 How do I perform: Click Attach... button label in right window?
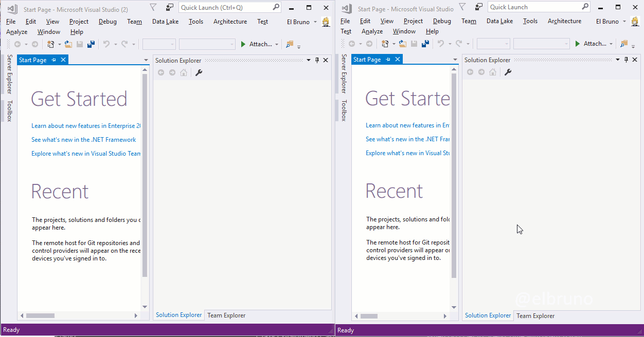595,44
